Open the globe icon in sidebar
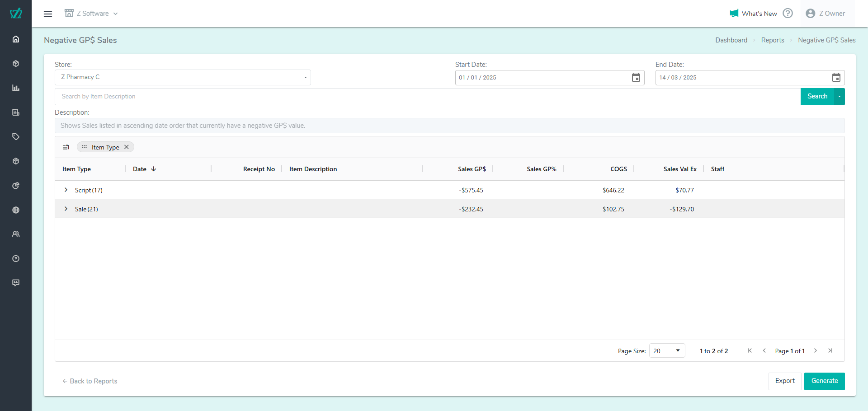This screenshot has height=411, width=868. pyautogui.click(x=16, y=210)
